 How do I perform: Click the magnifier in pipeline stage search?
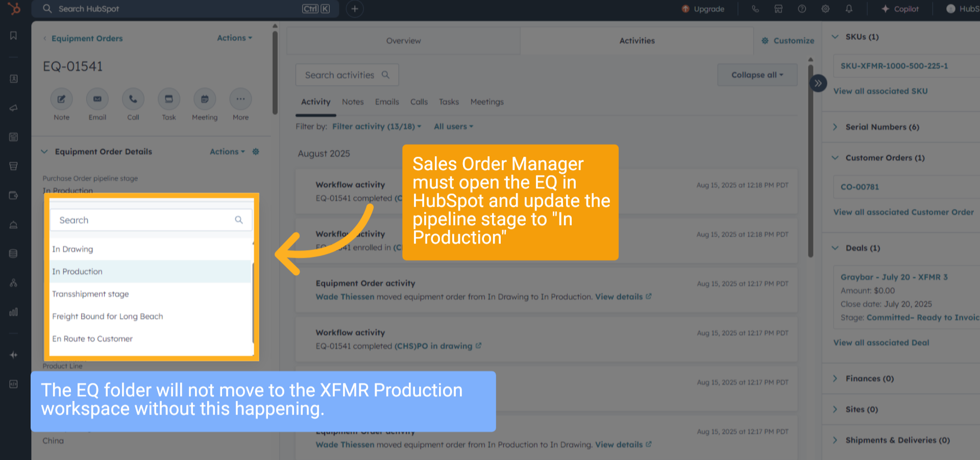click(x=239, y=220)
